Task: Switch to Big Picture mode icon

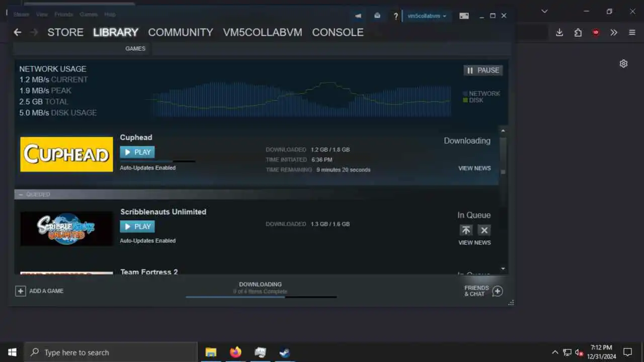Action: (x=464, y=16)
